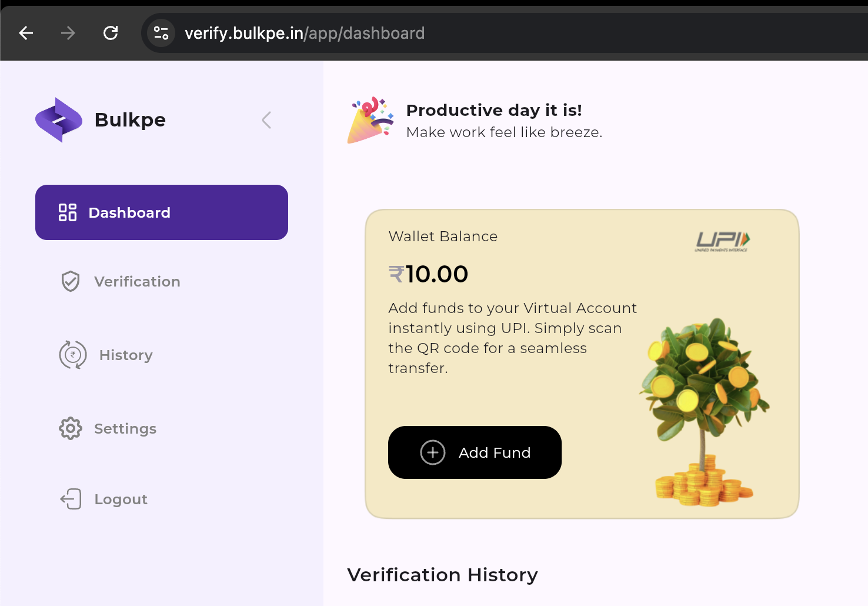
Task: Click the UPI logo on the wallet card
Action: click(722, 241)
